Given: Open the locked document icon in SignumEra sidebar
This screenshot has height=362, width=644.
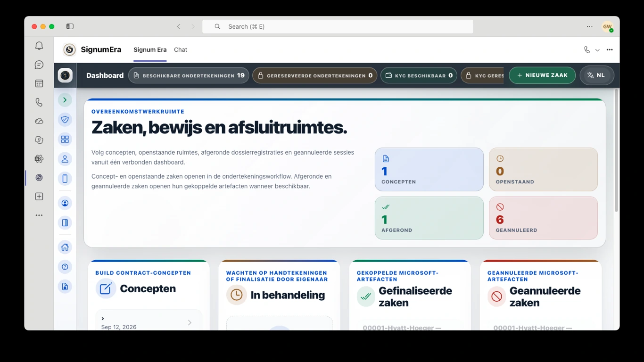Looking at the screenshot, I should 65,286.
